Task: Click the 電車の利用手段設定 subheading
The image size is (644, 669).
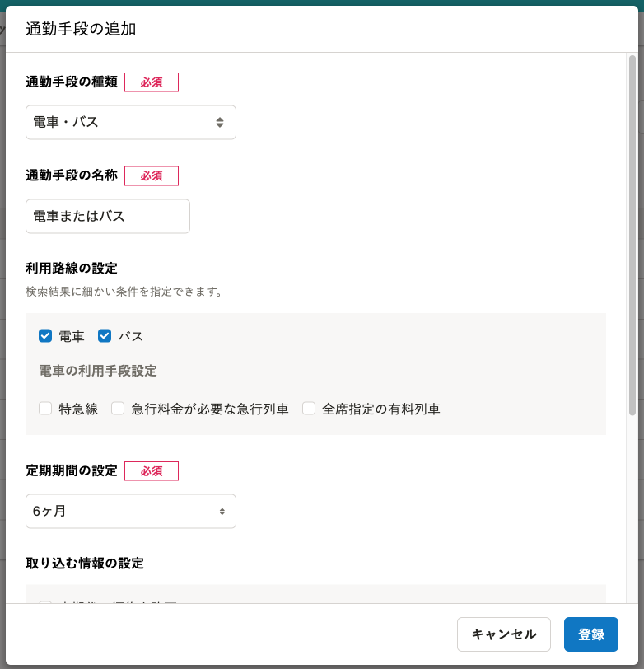Action: coord(98,371)
